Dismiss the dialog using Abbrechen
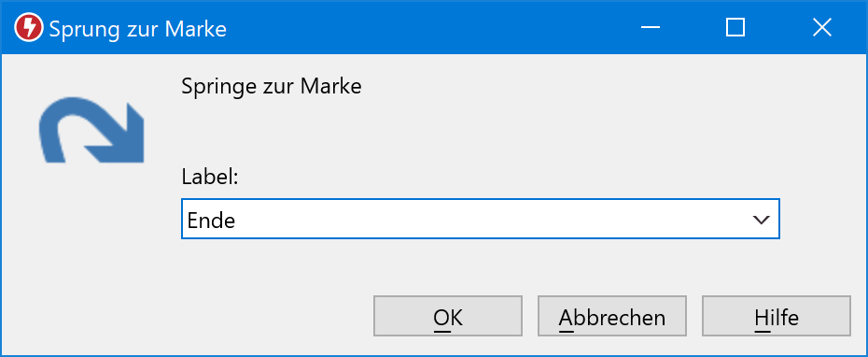Screen dimensions: 868x357 (612, 316)
